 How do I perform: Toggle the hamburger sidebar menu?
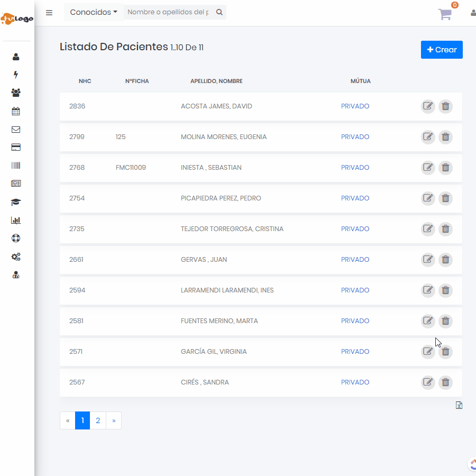(49, 13)
